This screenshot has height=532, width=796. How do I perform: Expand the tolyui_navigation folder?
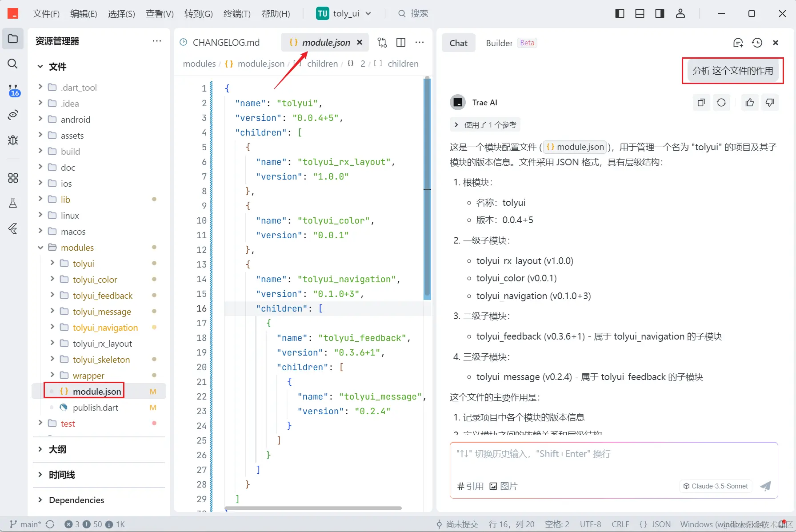point(52,328)
